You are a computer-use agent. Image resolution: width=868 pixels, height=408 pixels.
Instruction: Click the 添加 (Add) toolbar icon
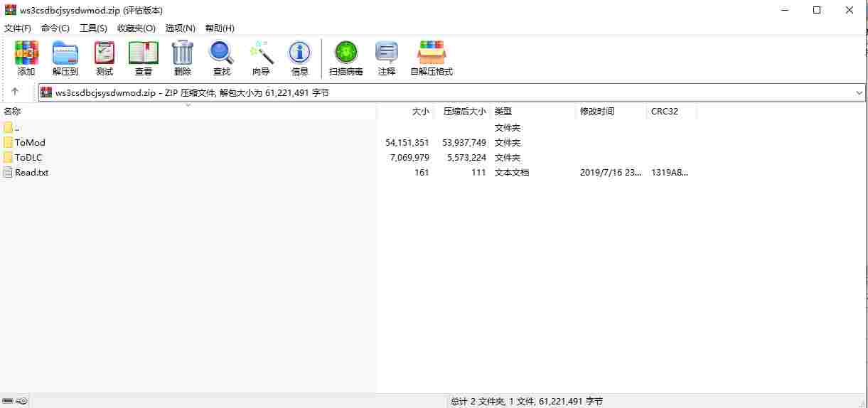[26, 53]
